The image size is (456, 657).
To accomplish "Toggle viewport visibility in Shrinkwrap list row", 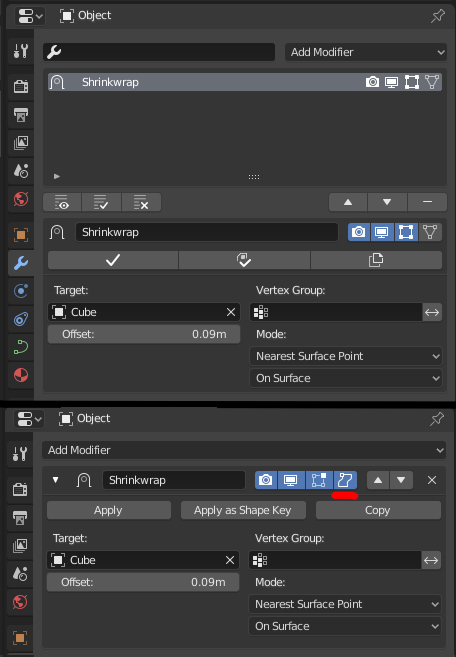I will tap(391, 82).
